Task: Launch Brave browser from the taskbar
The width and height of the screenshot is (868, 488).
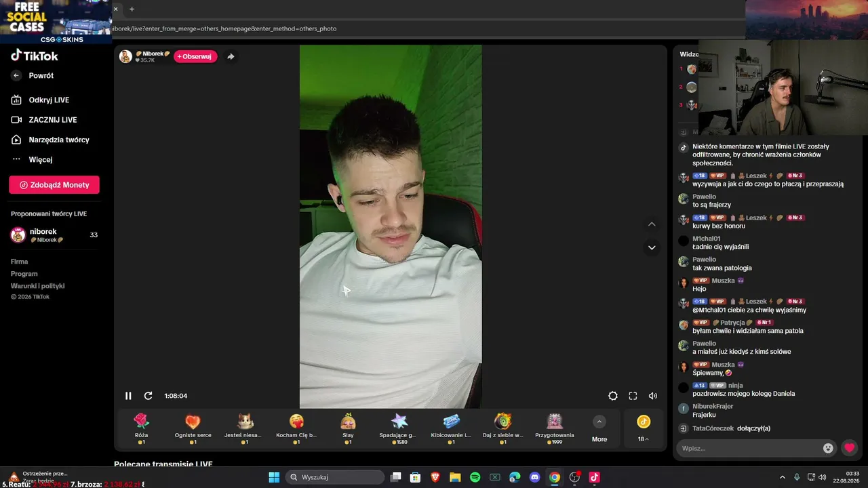Action: coord(435,477)
